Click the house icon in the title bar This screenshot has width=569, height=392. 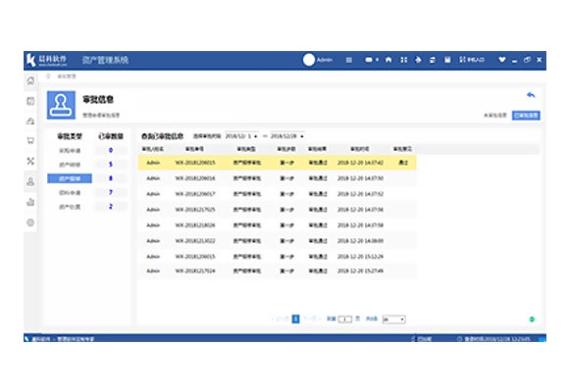point(388,60)
